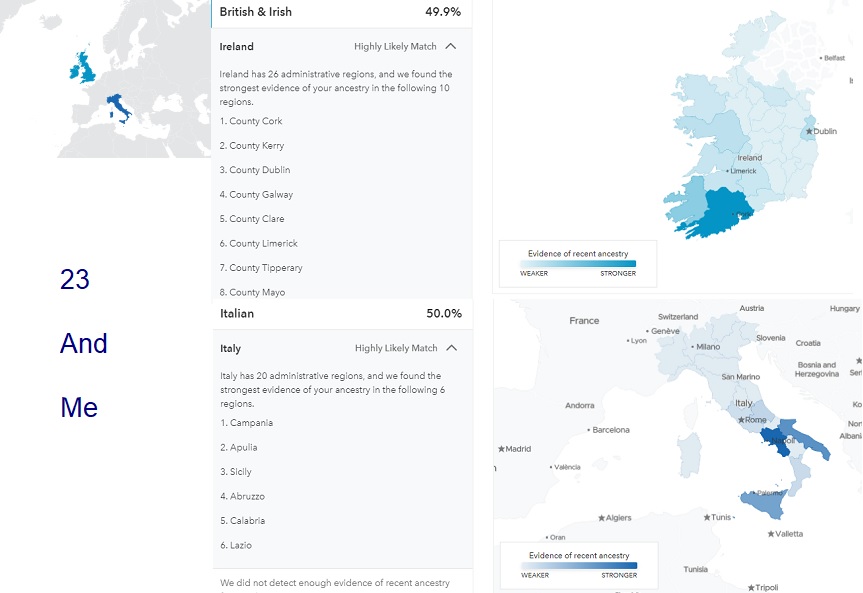Click the Madrid star marker on map
The height and width of the screenshot is (593, 863).
point(501,449)
